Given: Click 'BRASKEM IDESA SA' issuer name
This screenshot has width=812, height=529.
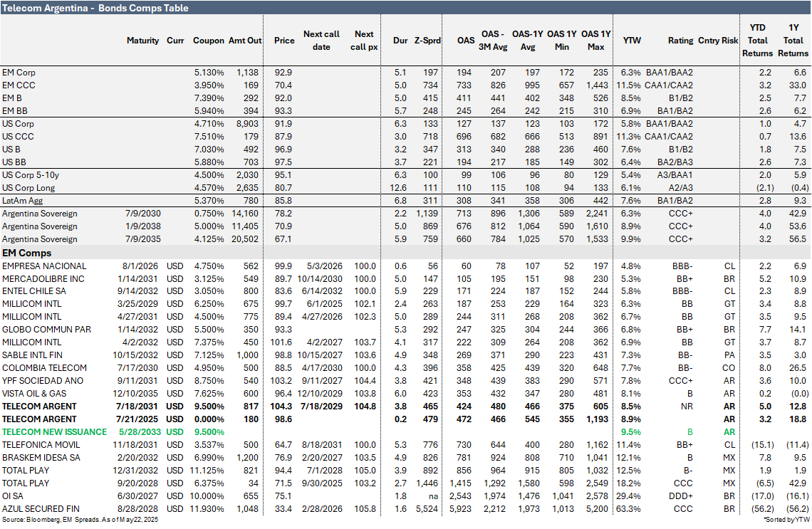Looking at the screenshot, I should [x=41, y=458].
